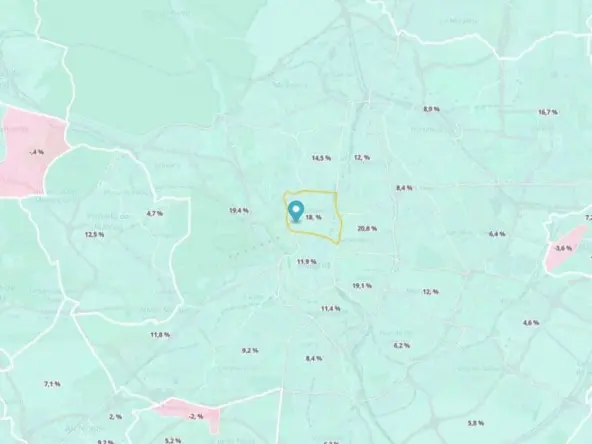Screen dimensions: 592x444
Task: Click the 11,4 % district label
Action: pos(331,309)
